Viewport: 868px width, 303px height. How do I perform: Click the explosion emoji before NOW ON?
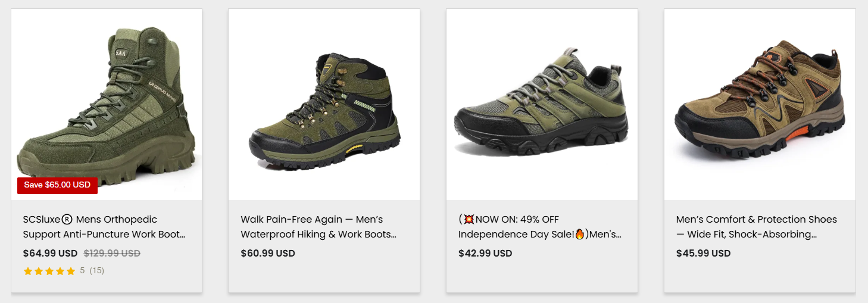click(x=469, y=220)
